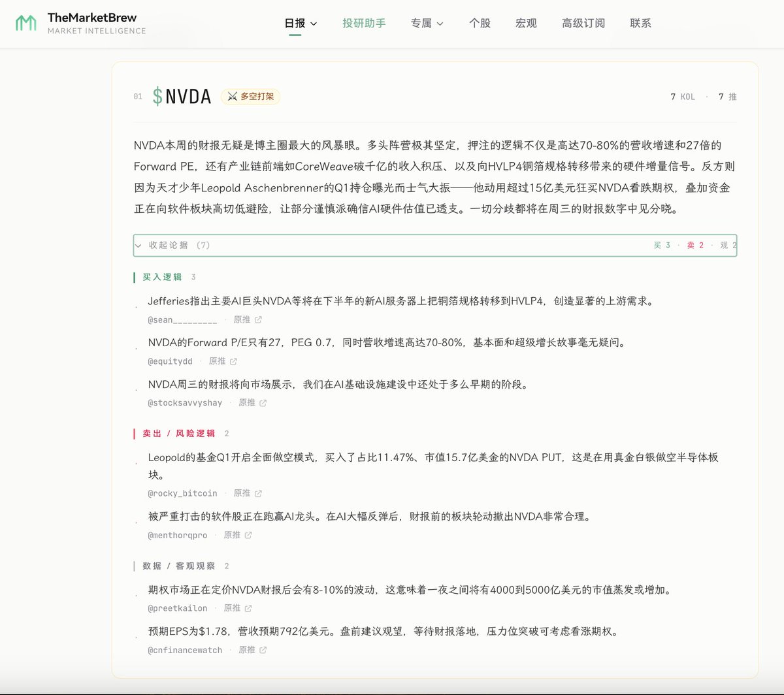Collapse the 收起论据 (7) section
This screenshot has width=784, height=695.
coord(435,245)
